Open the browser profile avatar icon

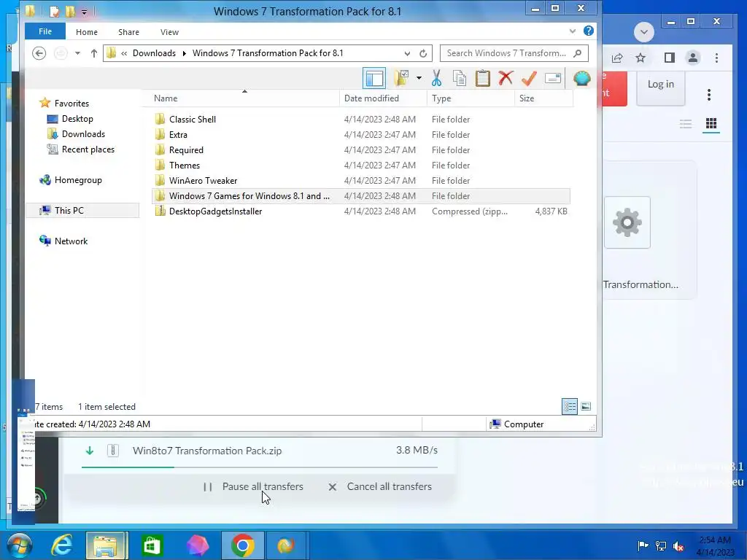pyautogui.click(x=693, y=58)
